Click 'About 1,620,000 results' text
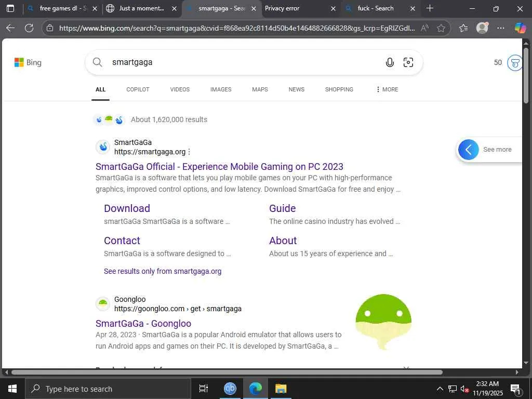The height and width of the screenshot is (399, 532). pos(169,120)
